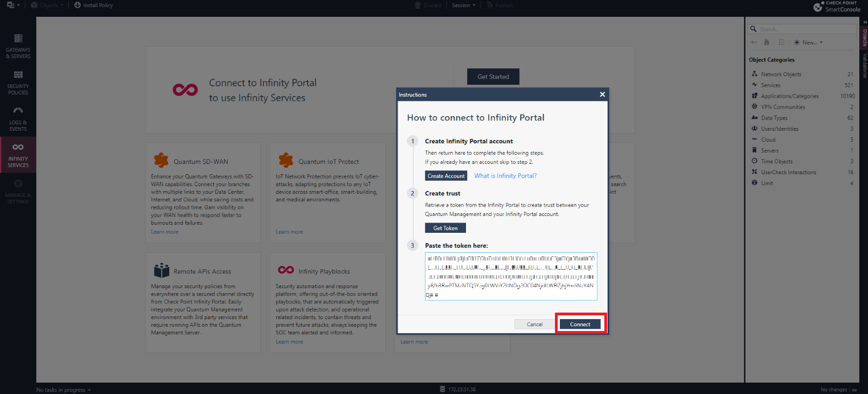Open Gateways & Servers sidebar view

point(18,46)
